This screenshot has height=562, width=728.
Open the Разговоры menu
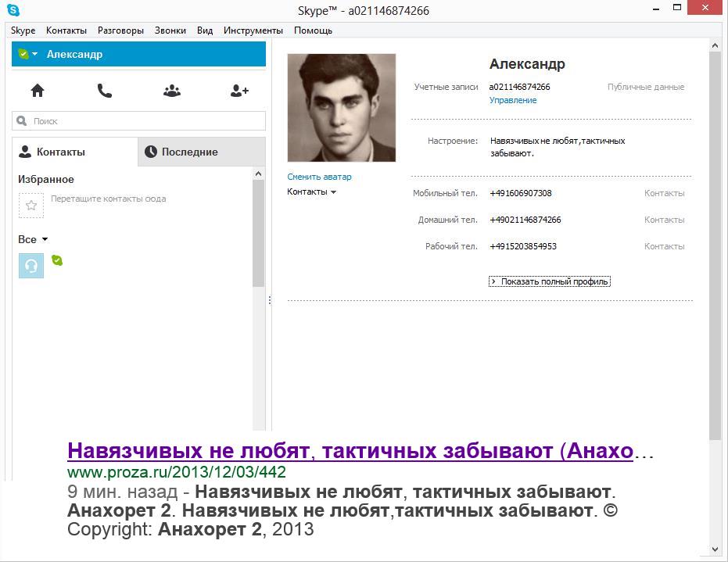120,30
